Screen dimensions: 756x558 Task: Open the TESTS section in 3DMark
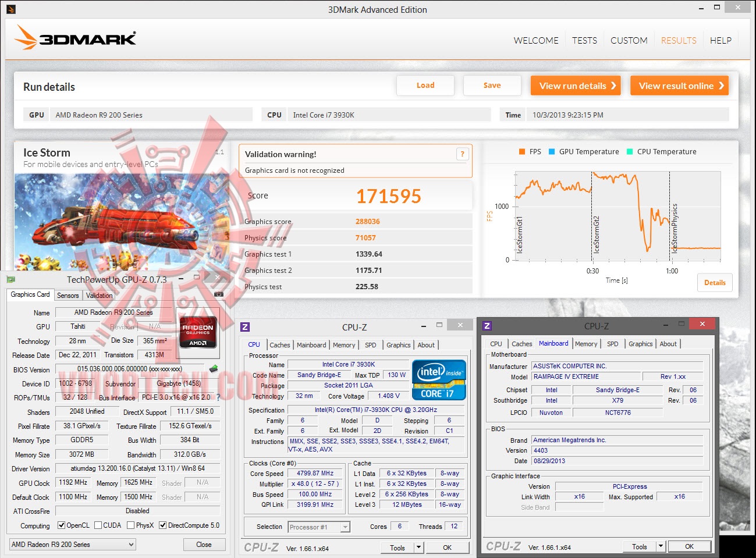(x=584, y=41)
